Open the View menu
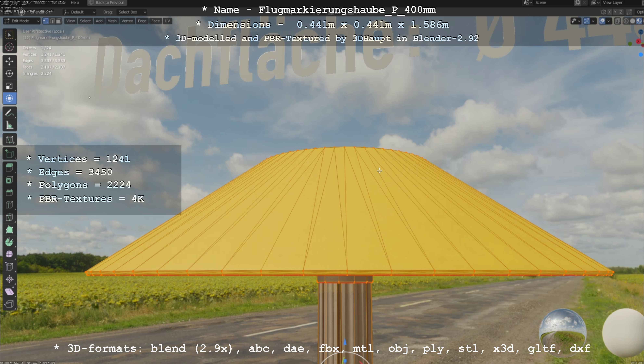 pyautogui.click(x=70, y=21)
